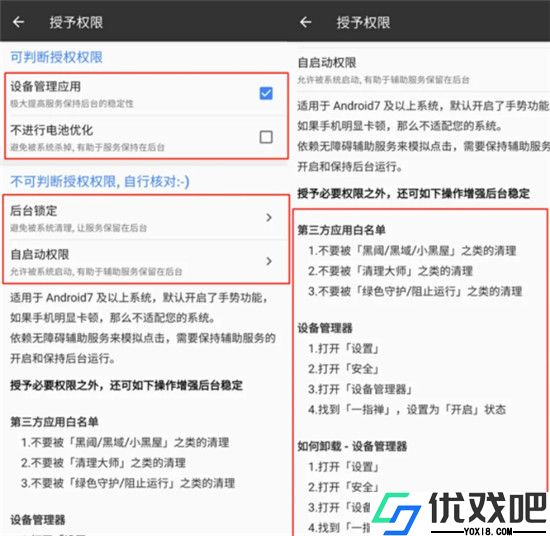
Task: Click left screen's 授予权限 title
Action: click(76, 22)
